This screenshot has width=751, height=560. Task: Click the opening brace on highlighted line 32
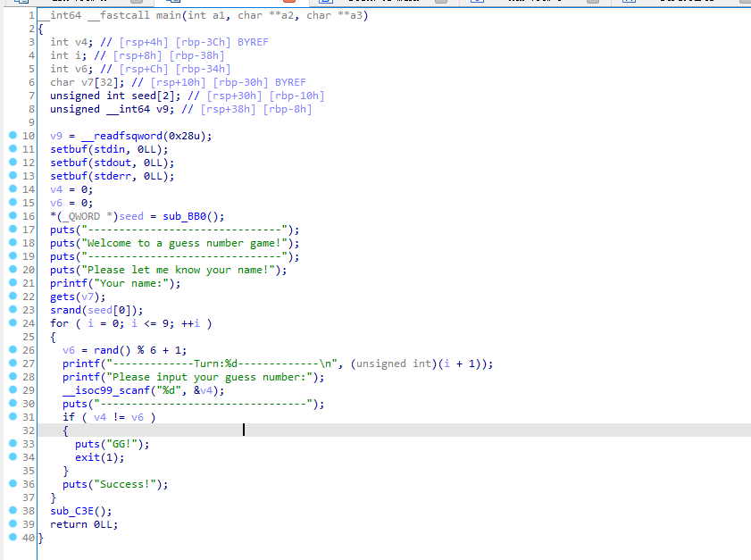(65, 431)
